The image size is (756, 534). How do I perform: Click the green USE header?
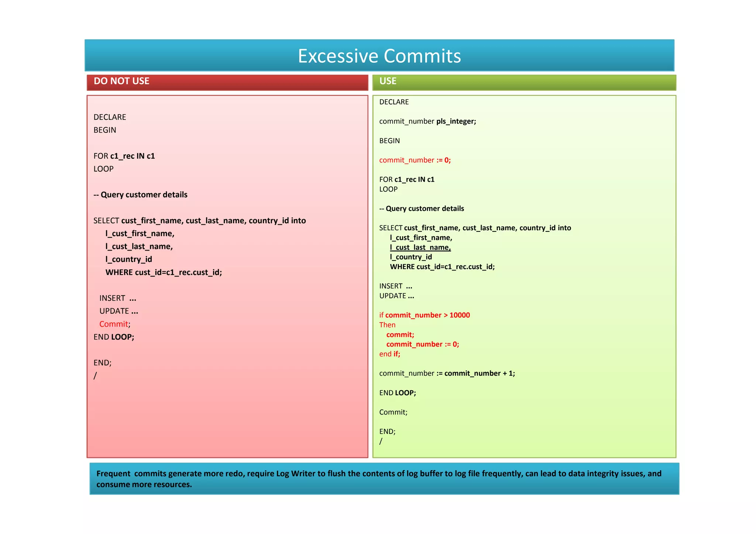388,81
